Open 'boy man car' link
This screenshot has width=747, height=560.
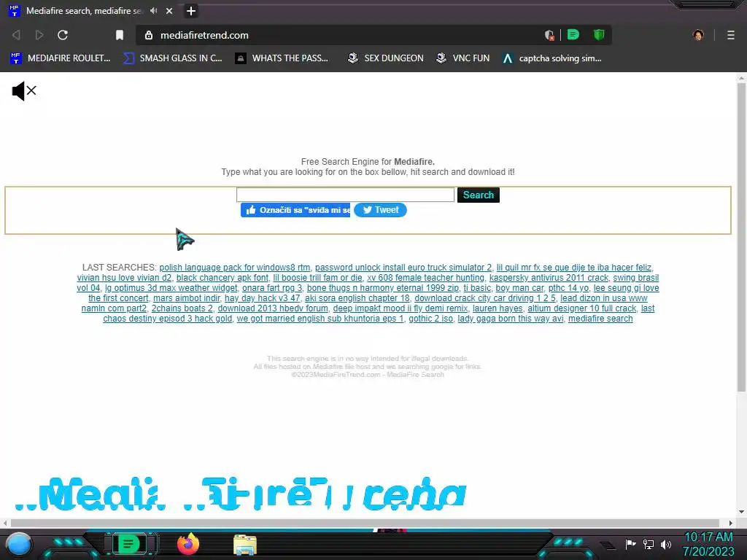(519, 288)
